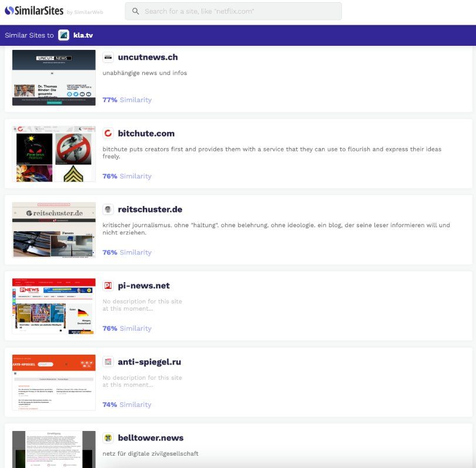Click the uncutnews.ch favicon icon

108,57
